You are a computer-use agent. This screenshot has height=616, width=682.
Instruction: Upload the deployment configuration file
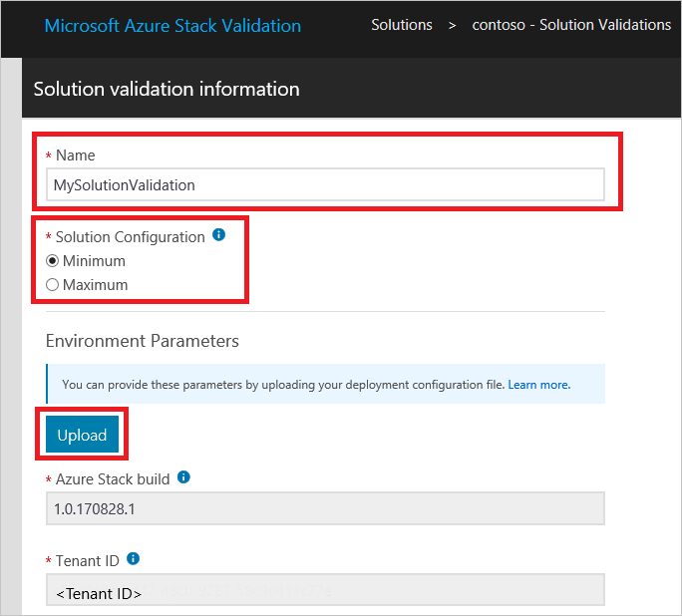[82, 435]
